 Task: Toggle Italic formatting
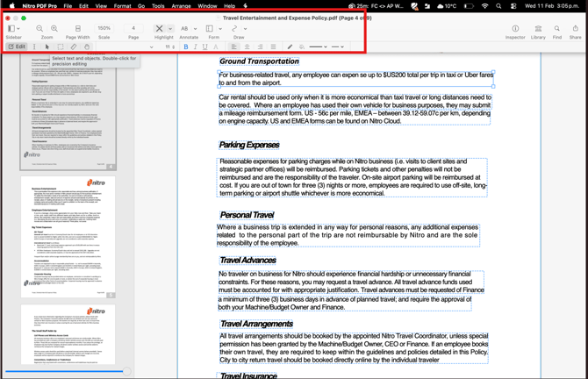point(196,46)
